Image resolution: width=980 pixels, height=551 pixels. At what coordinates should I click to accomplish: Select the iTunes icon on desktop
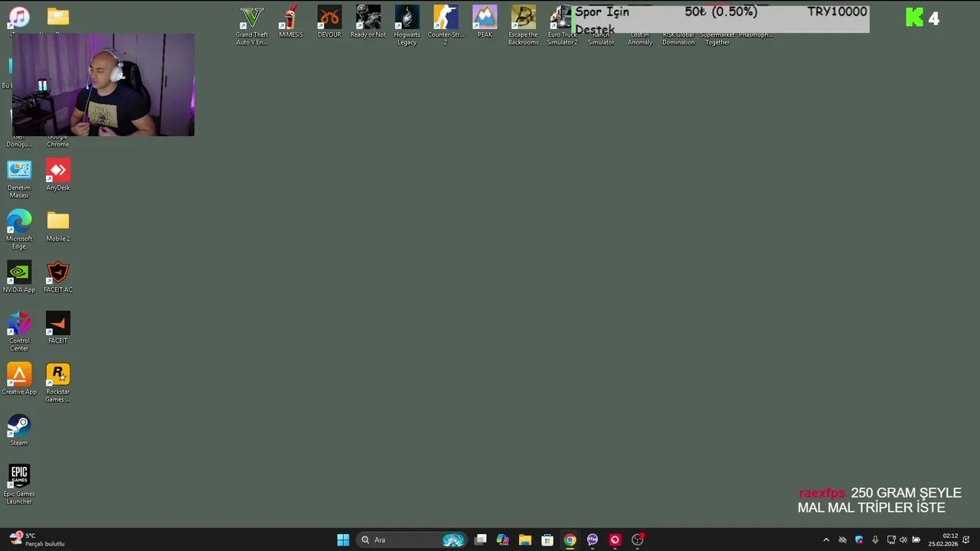coord(19,17)
